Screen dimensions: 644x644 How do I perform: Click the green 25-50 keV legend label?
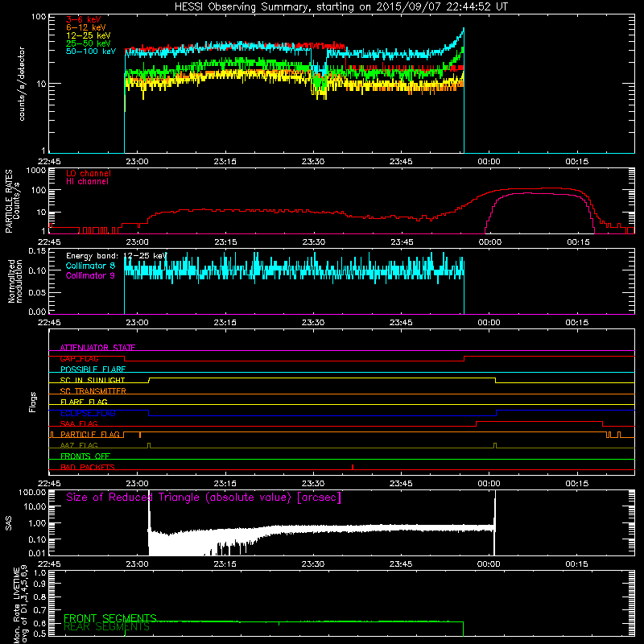89,43
